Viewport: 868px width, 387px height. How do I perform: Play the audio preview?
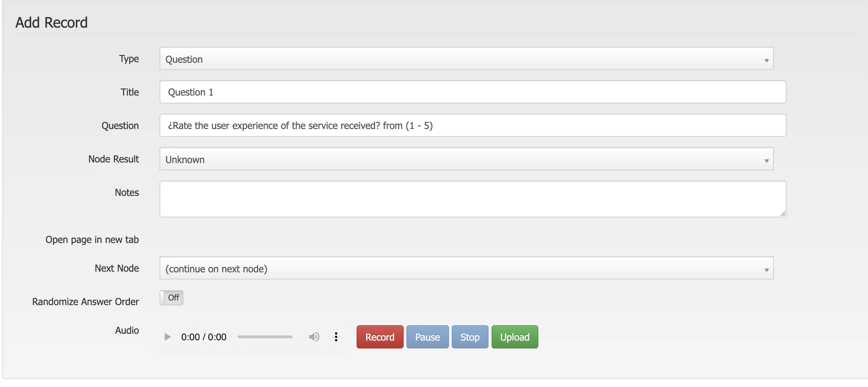[168, 337]
